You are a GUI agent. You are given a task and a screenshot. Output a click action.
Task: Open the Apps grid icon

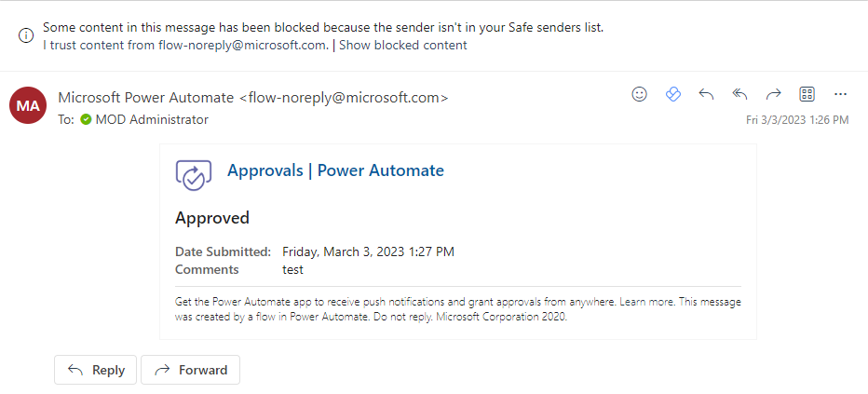pyautogui.click(x=807, y=94)
